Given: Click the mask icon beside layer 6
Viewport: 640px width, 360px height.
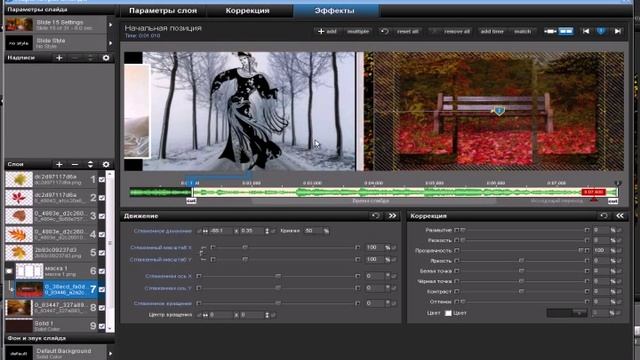Looking at the screenshot, I should [x=9, y=271].
